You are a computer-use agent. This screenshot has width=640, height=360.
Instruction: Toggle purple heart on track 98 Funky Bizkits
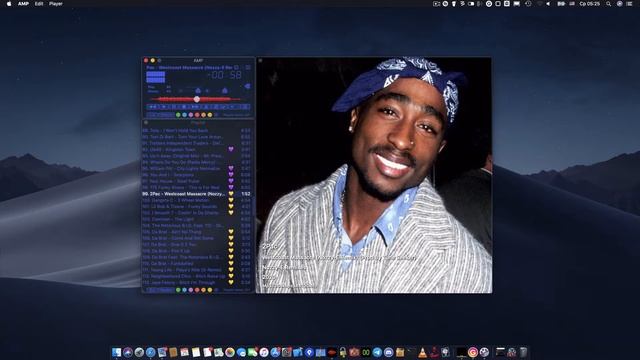[x=231, y=187]
